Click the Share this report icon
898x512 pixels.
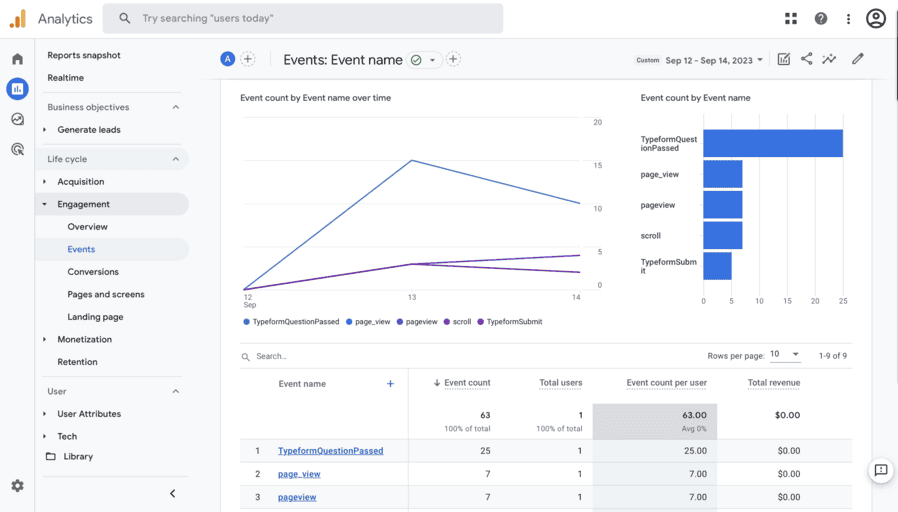(x=806, y=59)
